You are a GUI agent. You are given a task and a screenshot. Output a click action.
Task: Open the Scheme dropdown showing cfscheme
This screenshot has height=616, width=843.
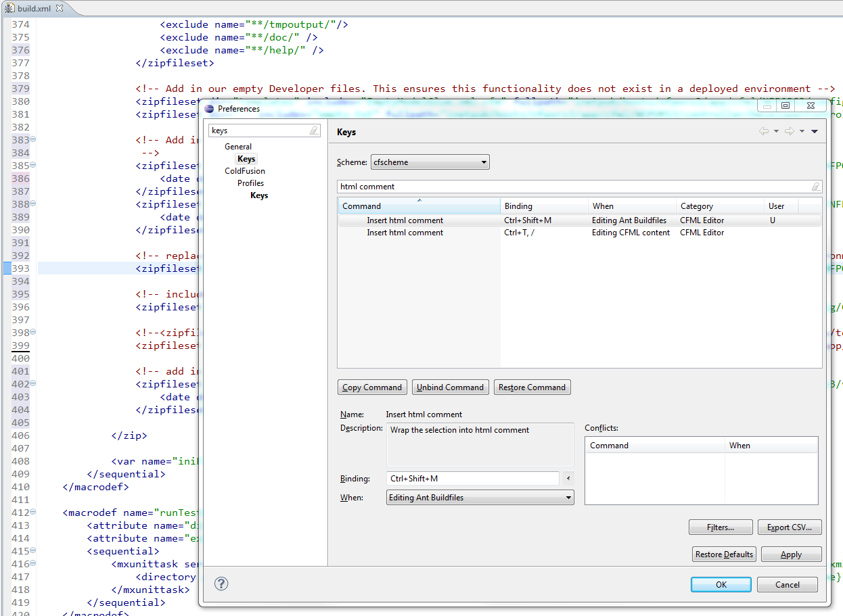click(430, 162)
